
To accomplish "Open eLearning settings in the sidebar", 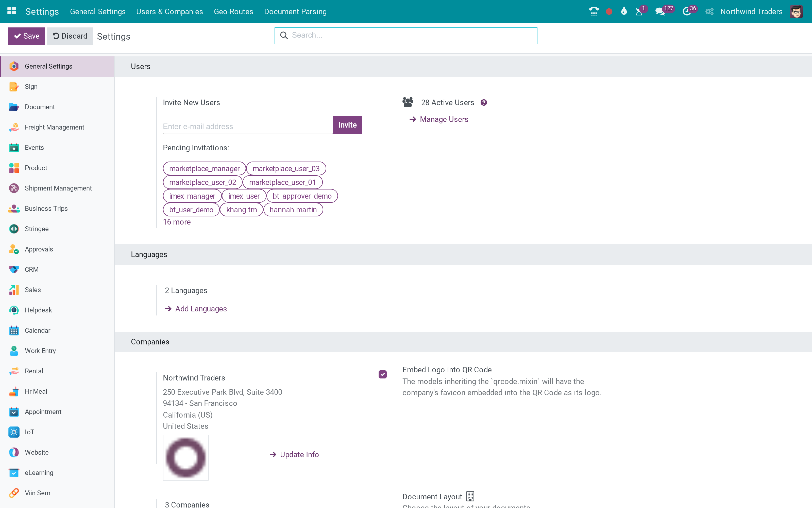I will pyautogui.click(x=57, y=473).
